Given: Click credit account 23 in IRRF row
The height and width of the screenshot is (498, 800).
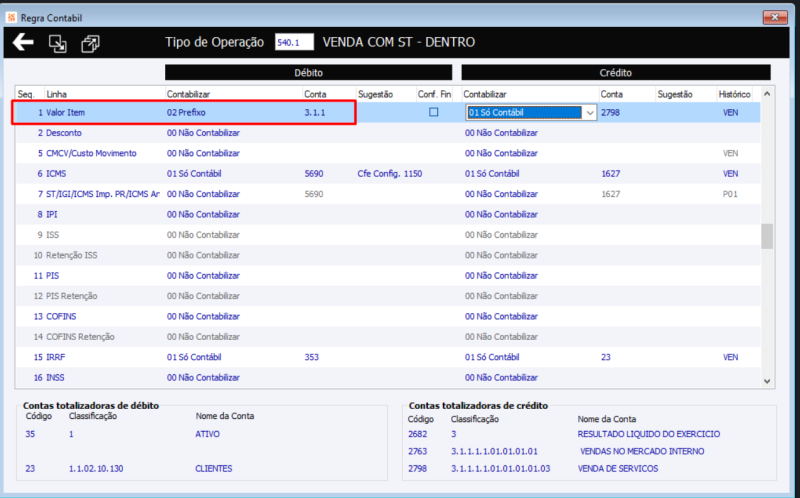Looking at the screenshot, I should click(606, 358).
